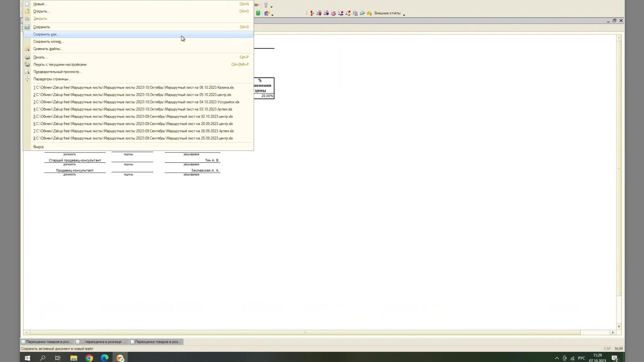Image resolution: width=644 pixels, height=362 pixels.
Task: Click the sigma list icon in the toolbar
Action: tap(355, 13)
